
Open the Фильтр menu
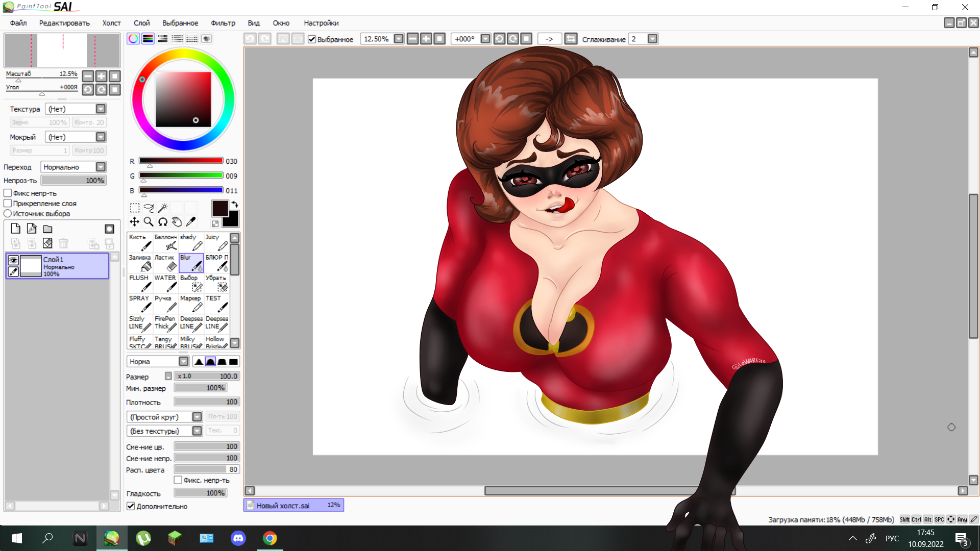[x=223, y=23]
